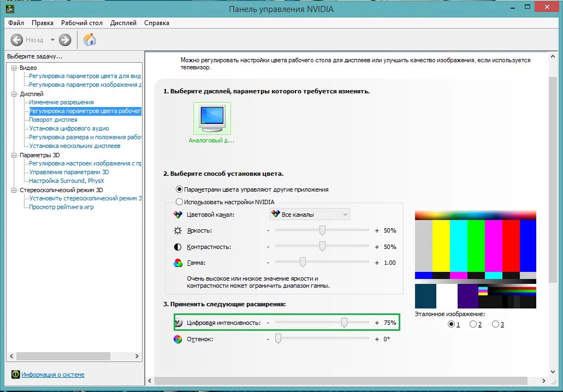The height and width of the screenshot is (392, 563).
Task: Open Установка нескольких дисплеев task
Action: click(75, 146)
